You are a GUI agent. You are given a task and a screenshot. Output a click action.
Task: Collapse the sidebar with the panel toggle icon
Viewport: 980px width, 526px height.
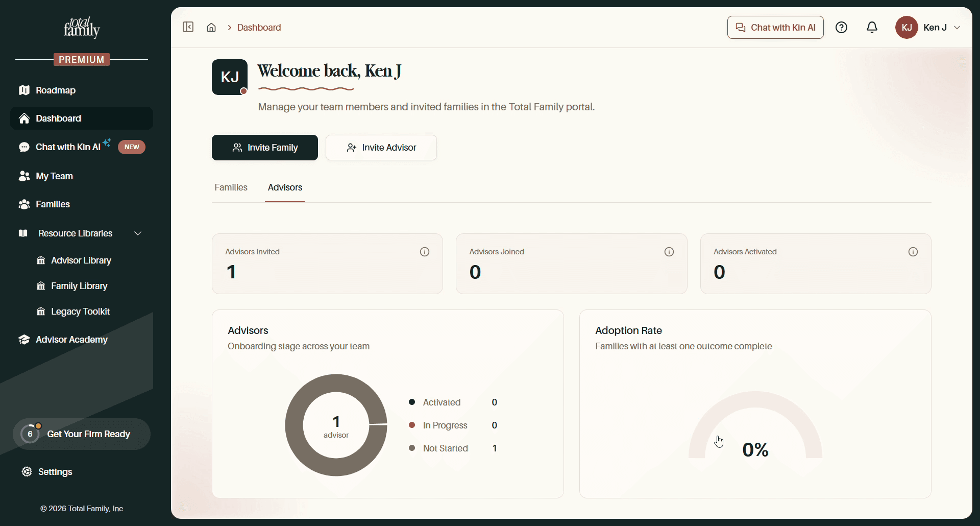(188, 27)
